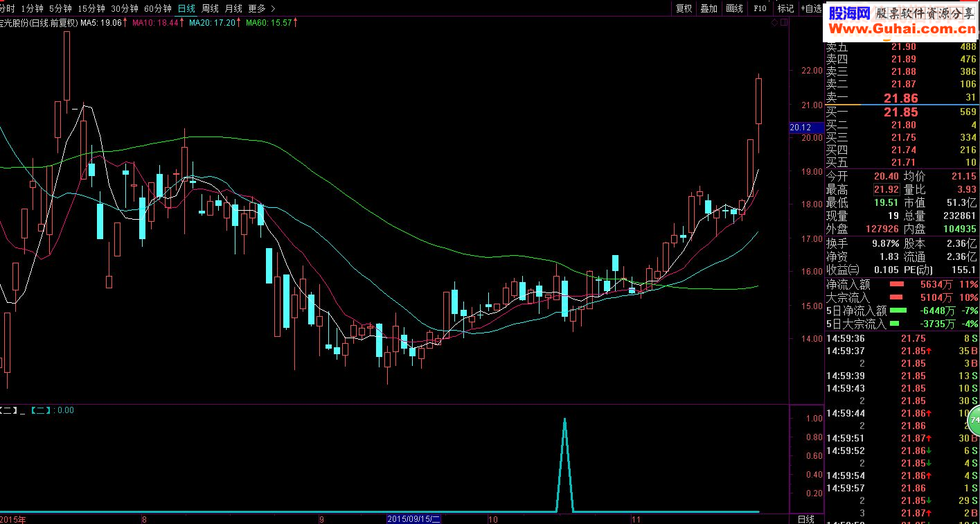This screenshot has width=980, height=524.
Task: Click the MA20: 17.20 indicator label
Action: [x=215, y=23]
